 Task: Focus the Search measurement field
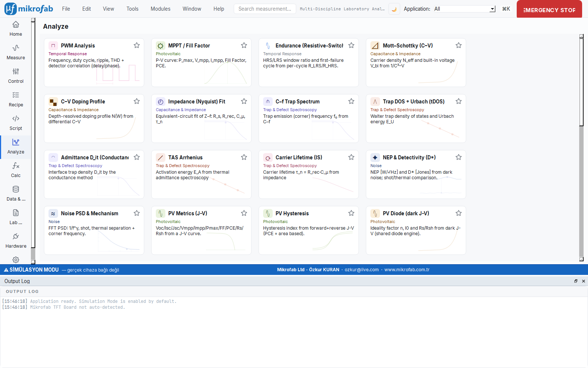265,9
